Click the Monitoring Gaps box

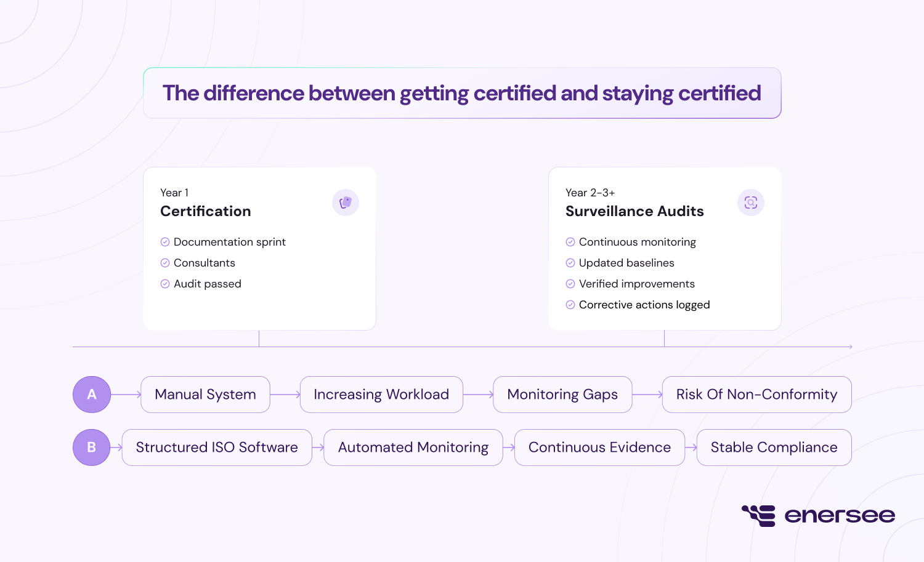click(x=562, y=395)
